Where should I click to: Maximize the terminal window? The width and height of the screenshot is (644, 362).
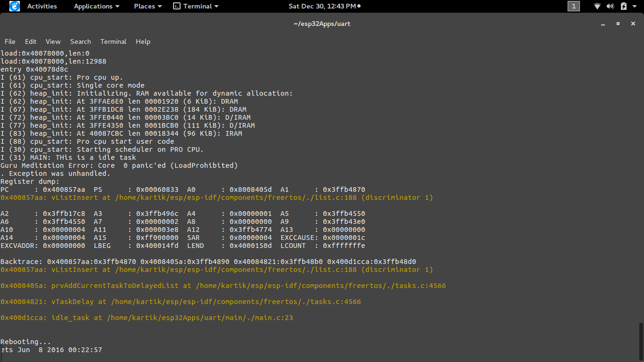[x=618, y=24]
